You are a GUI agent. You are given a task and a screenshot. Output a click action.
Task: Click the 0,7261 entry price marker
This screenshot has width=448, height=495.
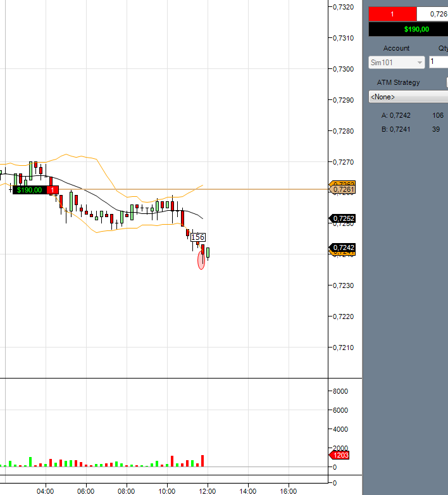[342, 189]
